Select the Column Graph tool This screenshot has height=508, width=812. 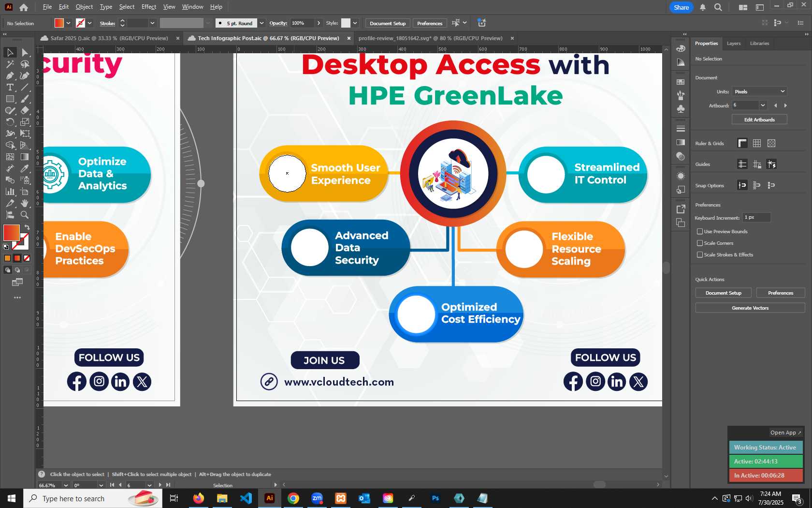pyautogui.click(x=10, y=192)
